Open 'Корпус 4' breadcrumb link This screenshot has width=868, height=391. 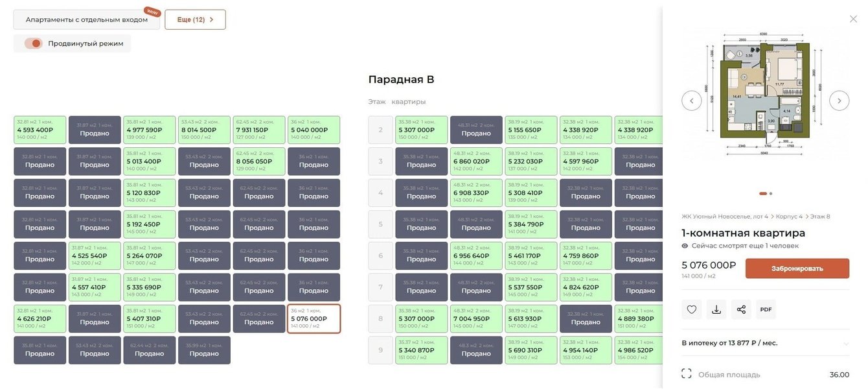(x=789, y=217)
